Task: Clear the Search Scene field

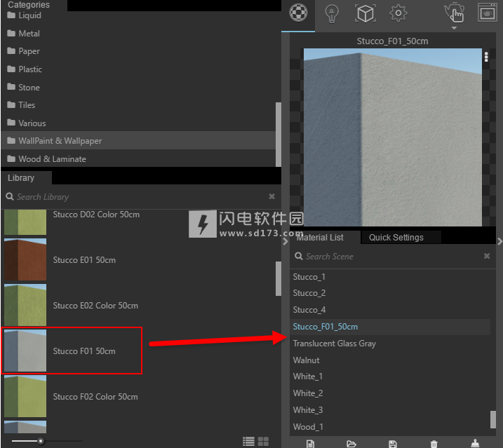Action: [487, 256]
